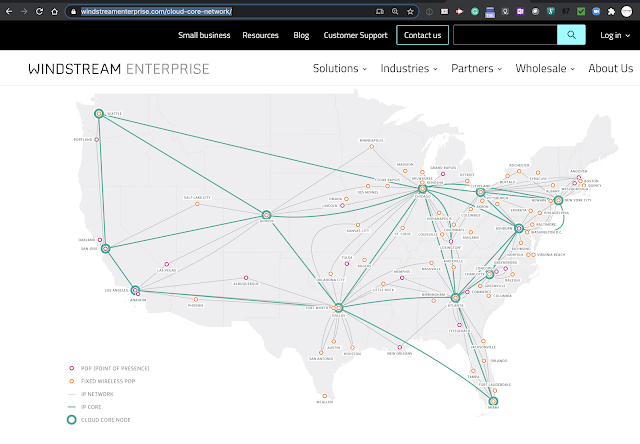Open the About Us page
Screen dimensions: 640x444
[611, 69]
